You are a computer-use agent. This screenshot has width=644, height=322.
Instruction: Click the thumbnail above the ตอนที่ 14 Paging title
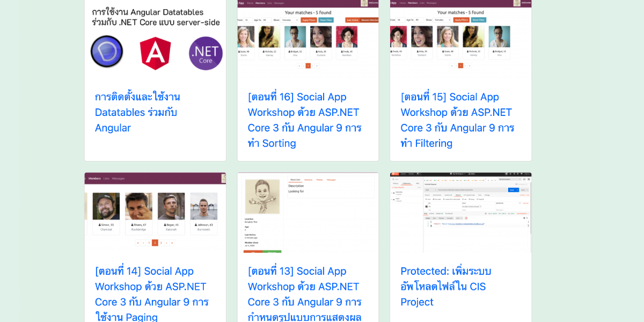click(155, 213)
